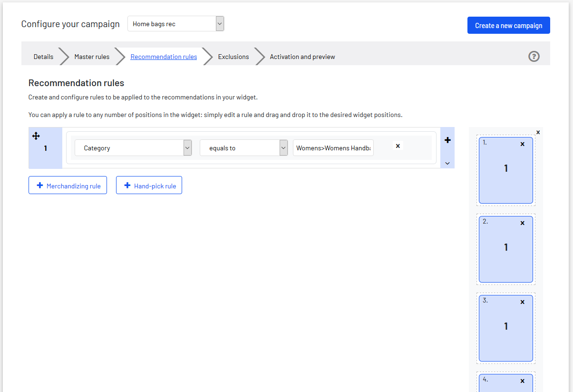Grab the move handle icon on rule 1

[36, 136]
